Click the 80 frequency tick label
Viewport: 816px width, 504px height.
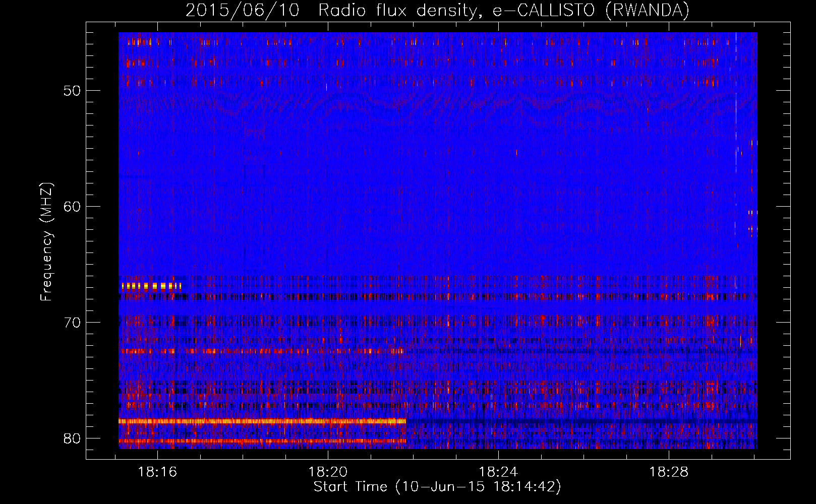pos(72,438)
